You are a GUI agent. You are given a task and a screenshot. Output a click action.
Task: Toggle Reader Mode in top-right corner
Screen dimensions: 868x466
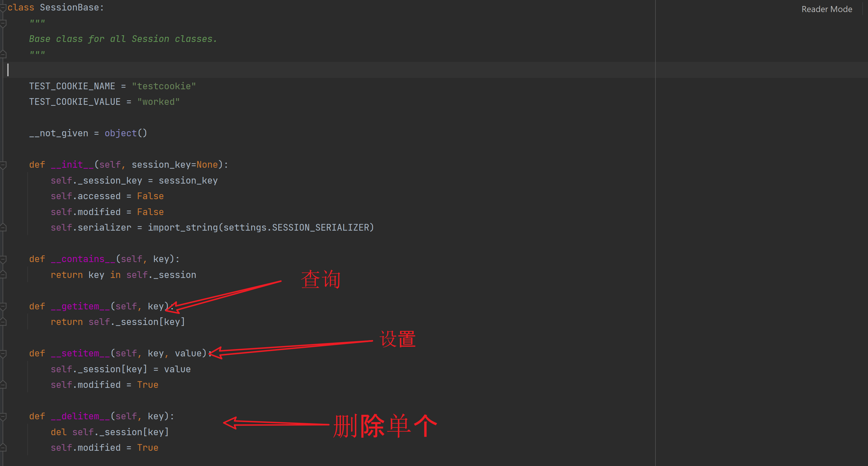827,9
